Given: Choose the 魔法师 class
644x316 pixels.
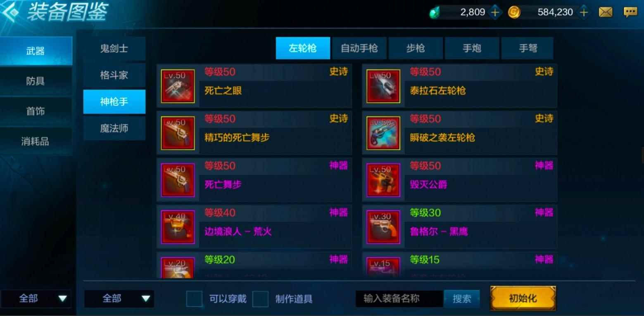Looking at the screenshot, I should click(114, 128).
